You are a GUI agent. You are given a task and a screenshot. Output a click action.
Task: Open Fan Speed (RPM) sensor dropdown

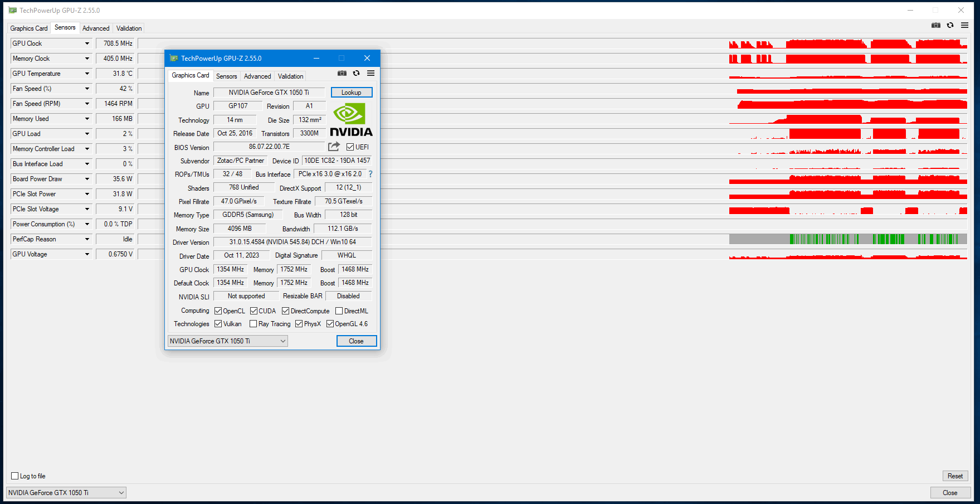[x=87, y=104]
